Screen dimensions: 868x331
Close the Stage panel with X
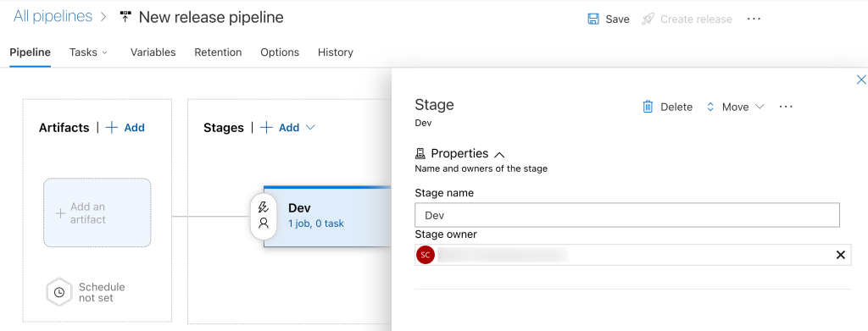(x=861, y=80)
